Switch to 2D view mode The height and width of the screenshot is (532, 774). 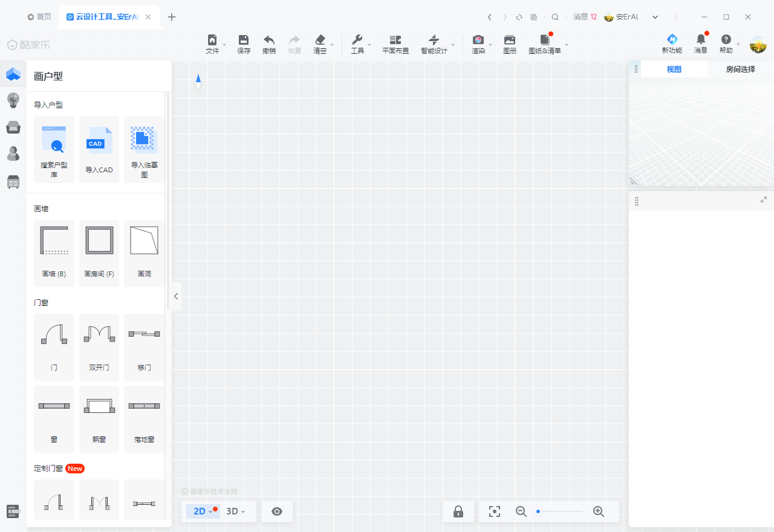coord(200,511)
